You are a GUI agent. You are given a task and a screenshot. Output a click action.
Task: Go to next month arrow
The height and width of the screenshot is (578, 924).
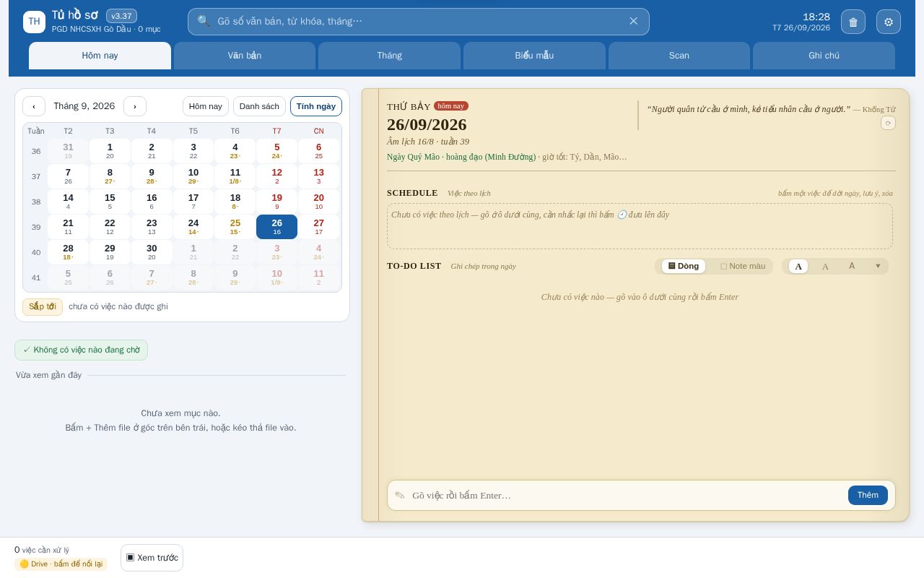click(135, 106)
